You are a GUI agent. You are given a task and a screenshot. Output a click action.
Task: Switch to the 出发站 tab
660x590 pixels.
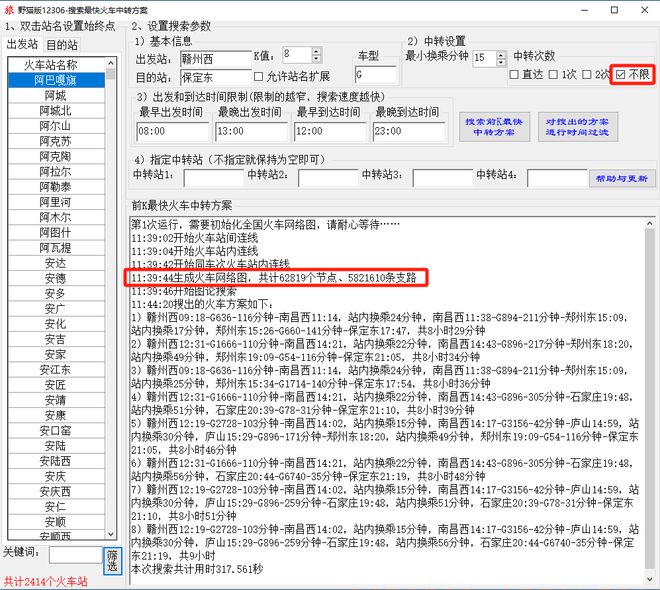point(22,44)
